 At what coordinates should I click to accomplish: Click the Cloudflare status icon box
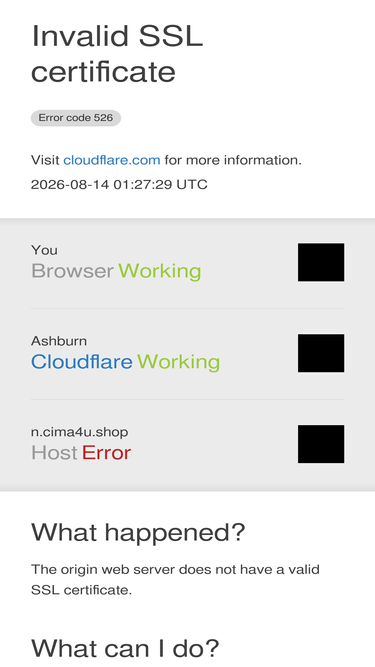coord(321,353)
